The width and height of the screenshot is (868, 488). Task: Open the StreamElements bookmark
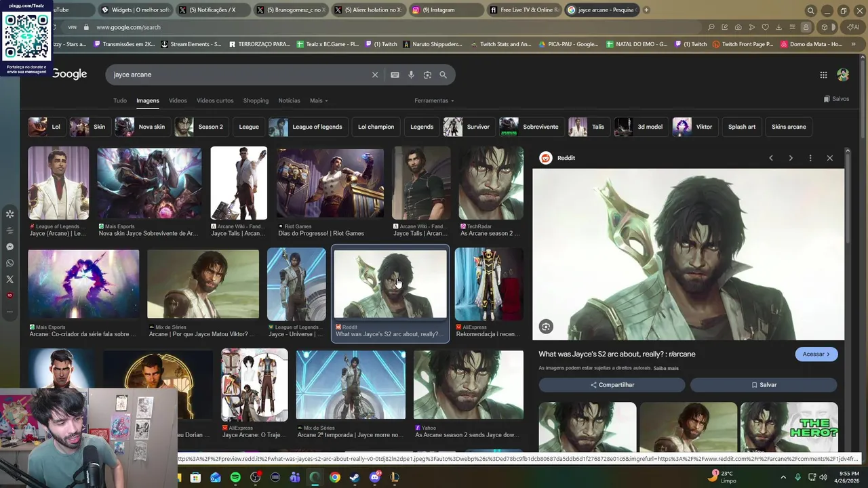191,44
